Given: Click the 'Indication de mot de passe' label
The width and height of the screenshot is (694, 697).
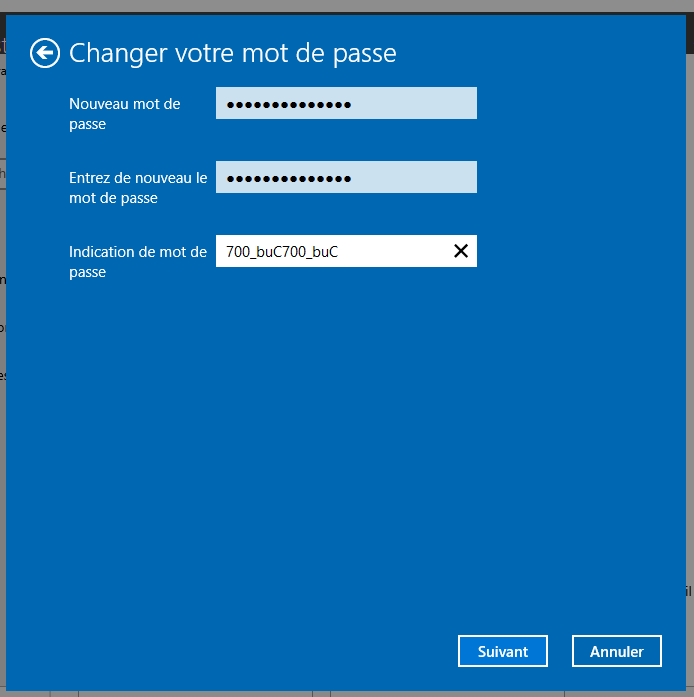Looking at the screenshot, I should click(138, 261).
